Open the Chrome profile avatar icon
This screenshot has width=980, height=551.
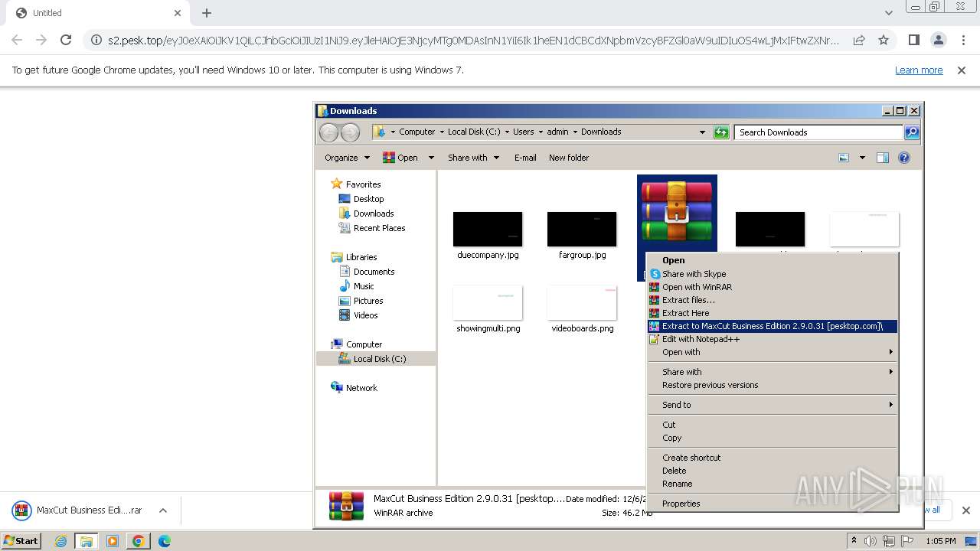coord(938,40)
